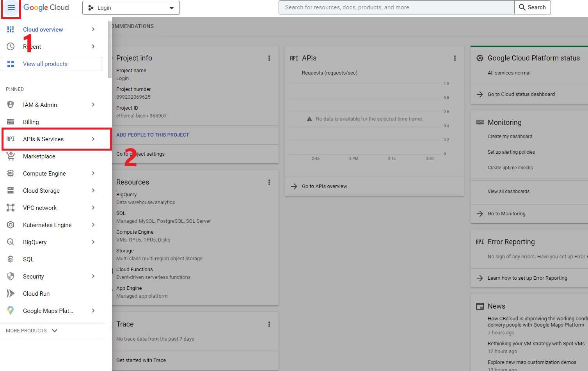Open the hamburger navigation menu
Image resolution: width=588 pixels, height=371 pixels.
11,8
